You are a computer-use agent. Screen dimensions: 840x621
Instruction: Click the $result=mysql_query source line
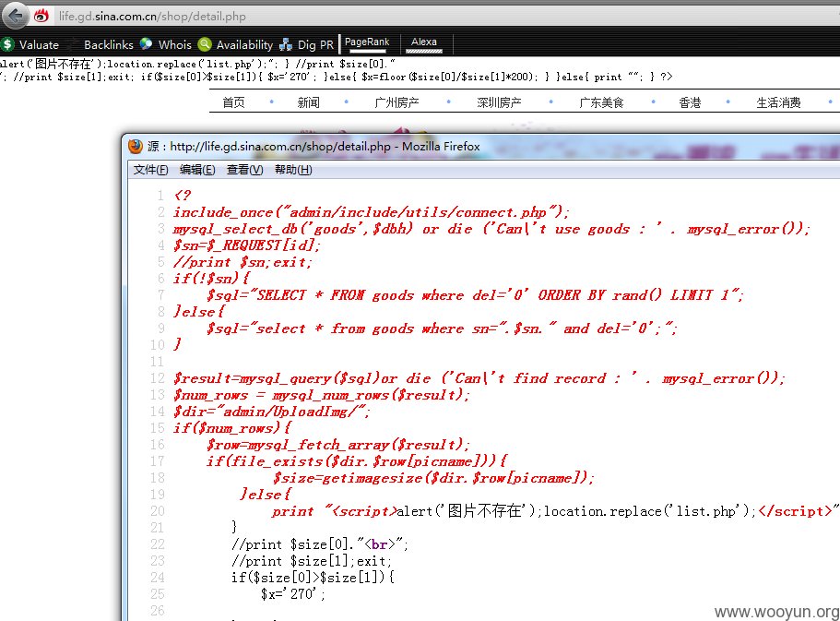coord(479,378)
